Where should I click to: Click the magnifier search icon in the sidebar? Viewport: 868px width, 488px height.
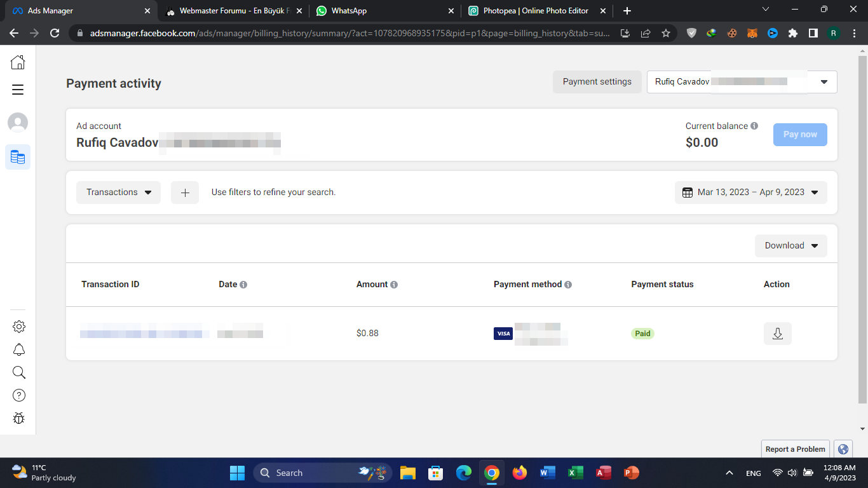pyautogui.click(x=19, y=372)
